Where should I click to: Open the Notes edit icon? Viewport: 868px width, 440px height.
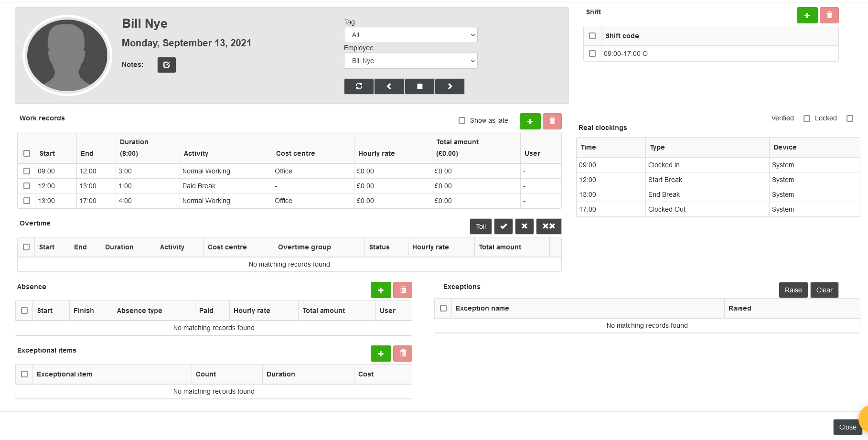pos(167,65)
